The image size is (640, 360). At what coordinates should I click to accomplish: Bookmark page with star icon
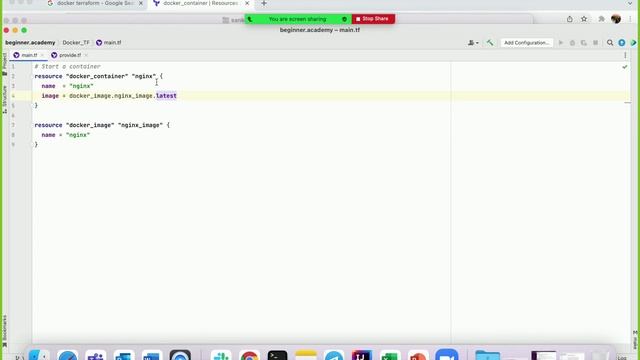(584, 19)
